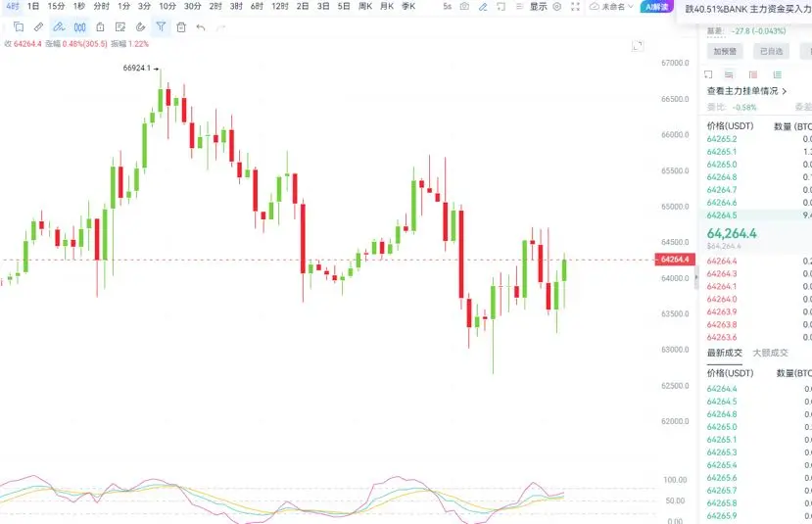
Task: Select the 6时 timeframe
Action: point(257,6)
